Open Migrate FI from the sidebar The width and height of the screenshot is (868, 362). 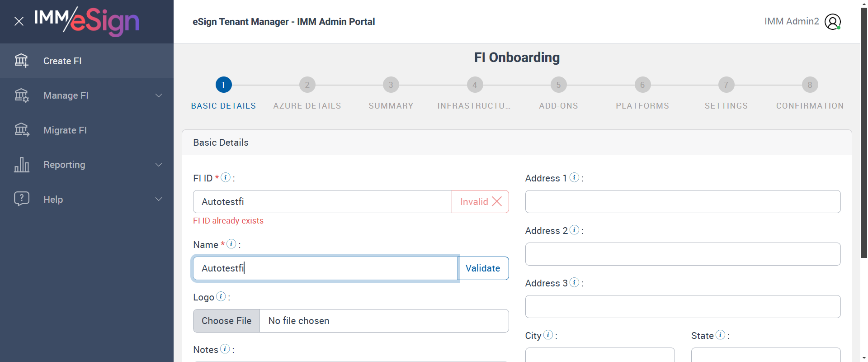click(x=65, y=130)
